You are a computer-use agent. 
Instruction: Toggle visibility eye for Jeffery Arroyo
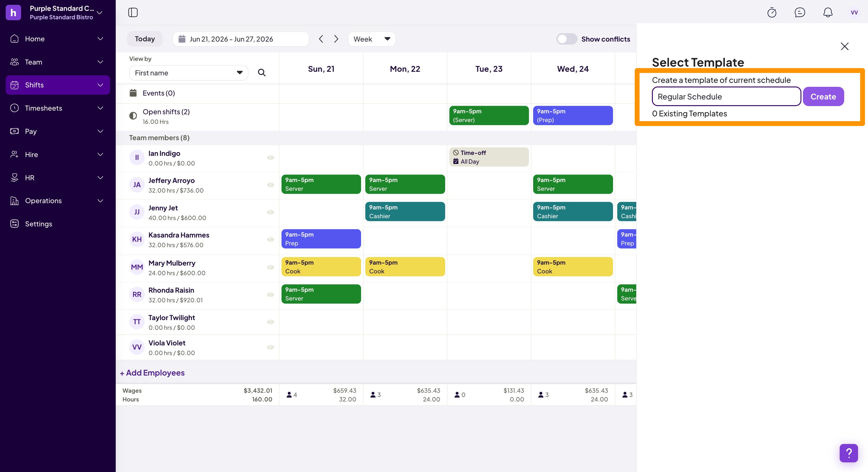(x=270, y=185)
